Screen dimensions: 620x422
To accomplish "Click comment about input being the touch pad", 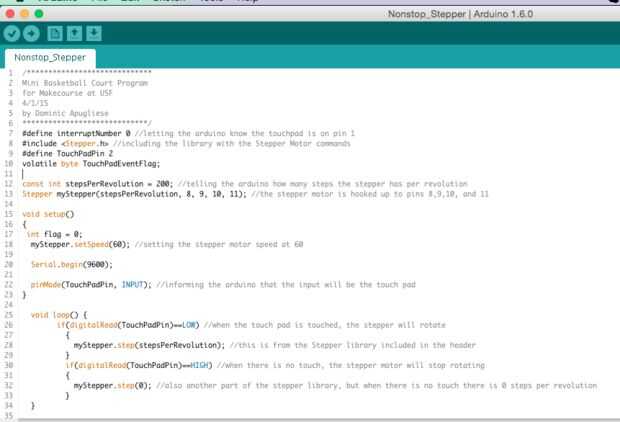I will click(x=286, y=285).
